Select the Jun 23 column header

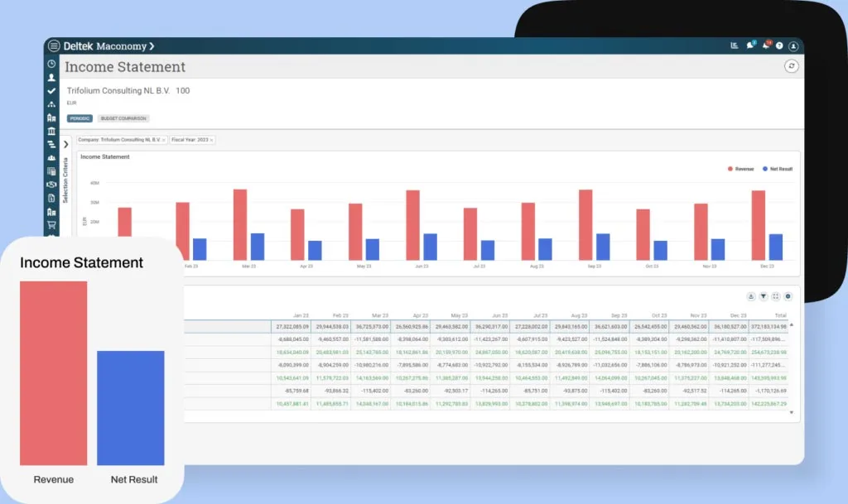[499, 315]
